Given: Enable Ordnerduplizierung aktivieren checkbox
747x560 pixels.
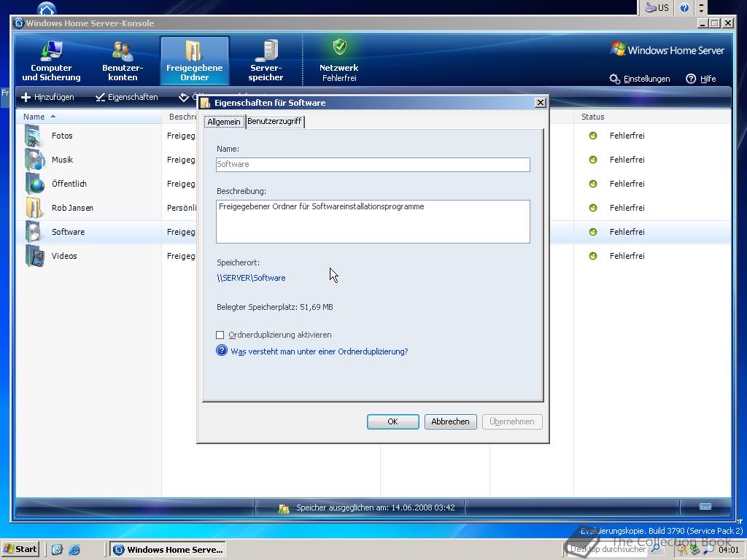Looking at the screenshot, I should [220, 335].
